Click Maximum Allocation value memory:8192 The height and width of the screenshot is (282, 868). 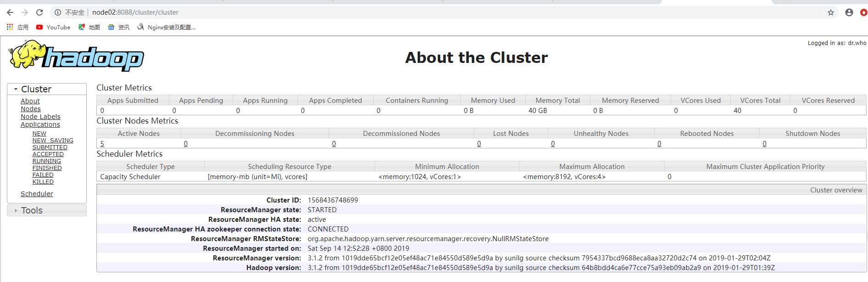pos(564,177)
